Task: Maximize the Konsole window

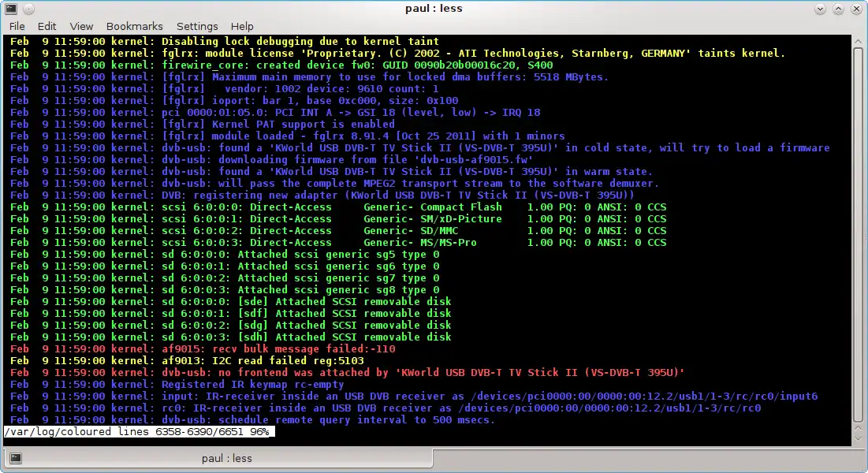Action: coord(838,9)
